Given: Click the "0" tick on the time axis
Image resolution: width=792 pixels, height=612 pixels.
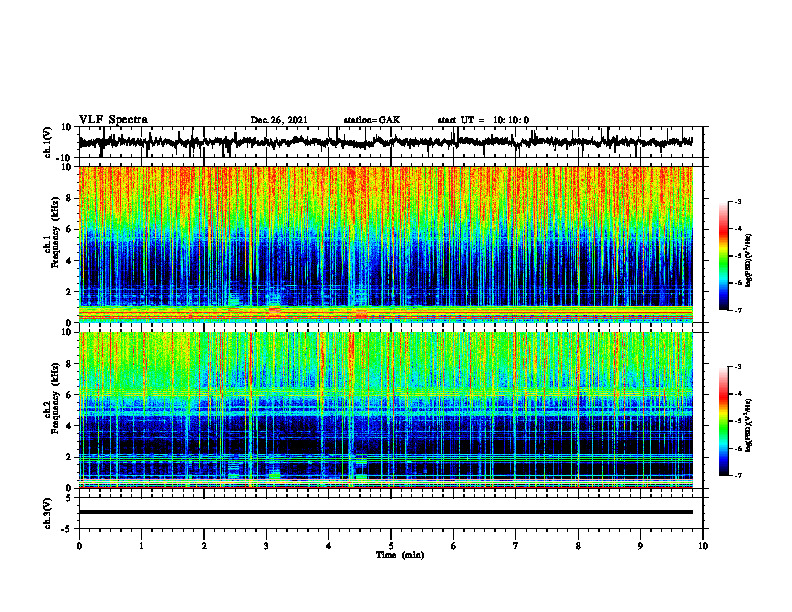Looking at the screenshot, I should pyautogui.click(x=79, y=546).
